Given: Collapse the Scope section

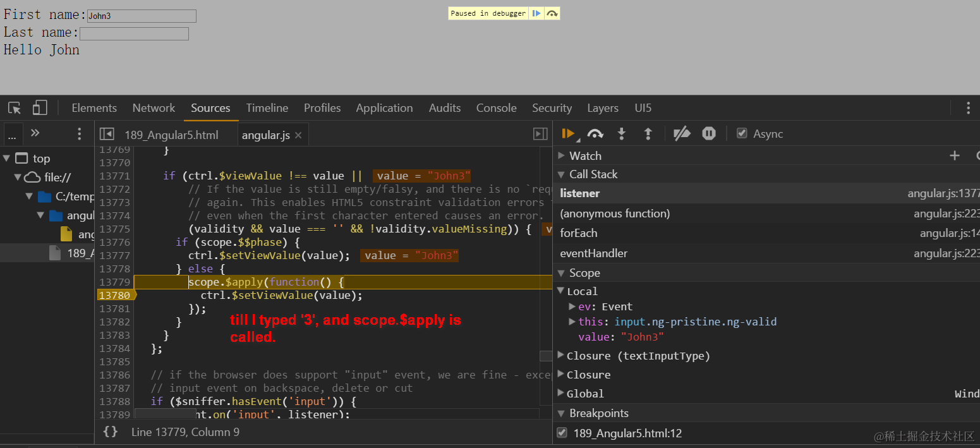Looking at the screenshot, I should pos(561,273).
